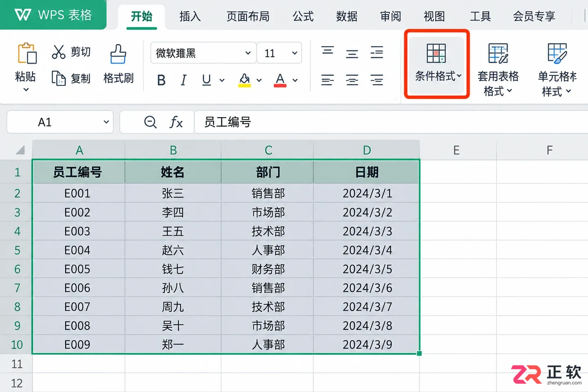Click the align left icon
The height and width of the screenshot is (392, 588).
(x=327, y=80)
